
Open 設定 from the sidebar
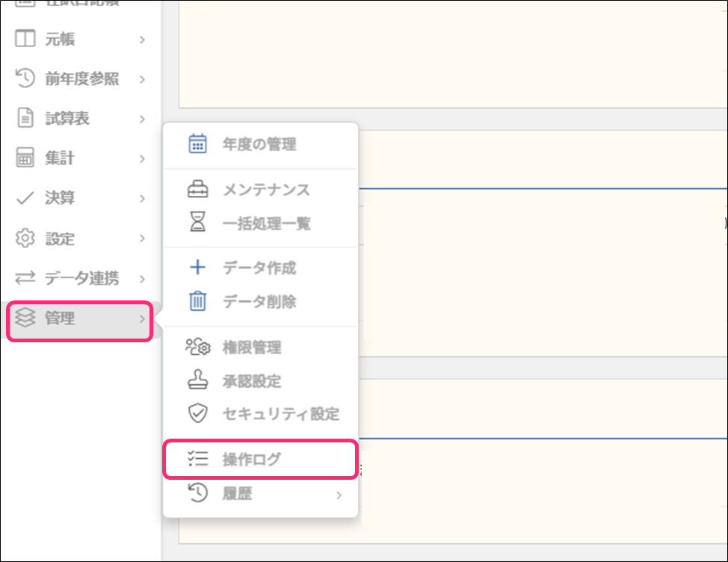tap(59, 239)
